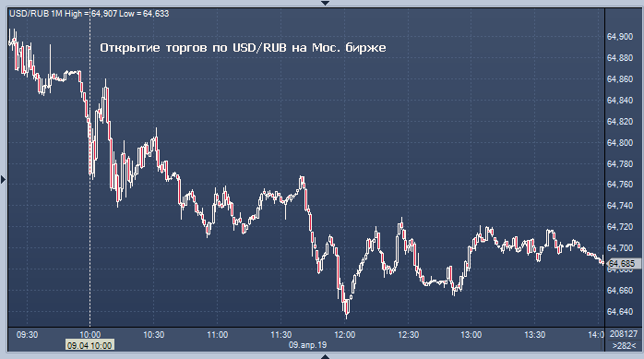The image size is (644, 359).
Task: Click the High = 64,907 readout
Action: (90, 14)
